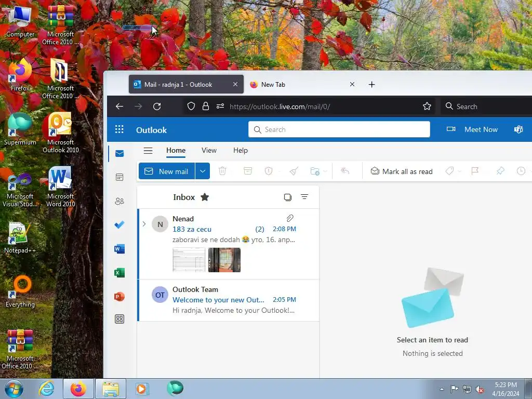This screenshot has height=399, width=532.
Task: Launch PowerPoint from the Outlook sidebar
Action: (x=119, y=296)
